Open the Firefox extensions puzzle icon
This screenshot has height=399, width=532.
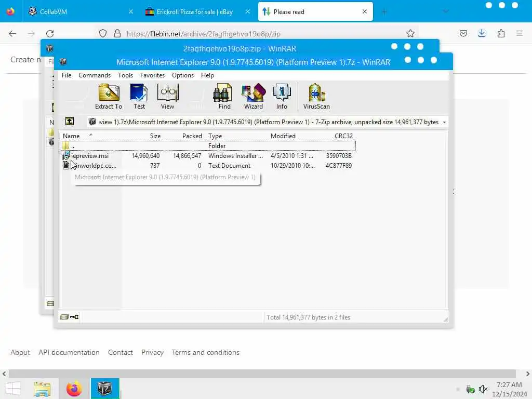tap(501, 33)
